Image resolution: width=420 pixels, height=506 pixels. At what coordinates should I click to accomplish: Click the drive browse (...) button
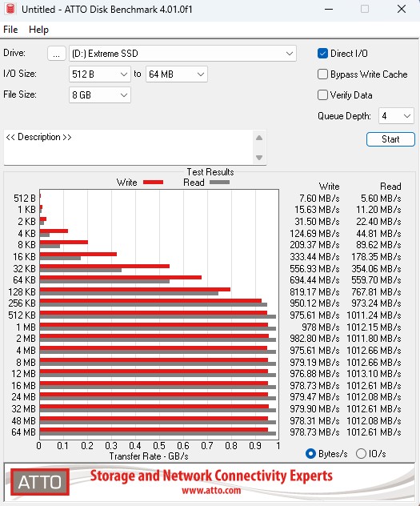tap(57, 54)
